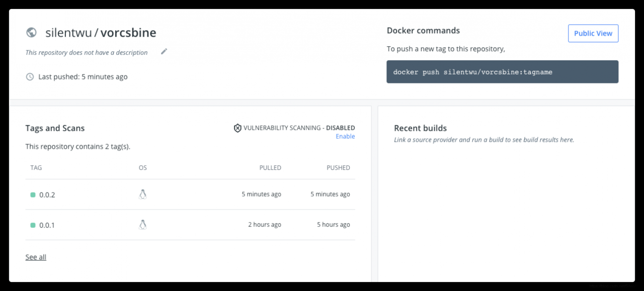The image size is (644, 291).
Task: Click the pencil edit description icon
Action: coord(164,52)
